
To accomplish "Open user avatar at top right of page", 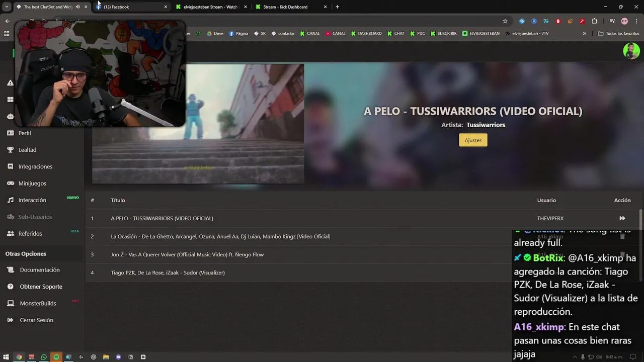I will coord(631,51).
